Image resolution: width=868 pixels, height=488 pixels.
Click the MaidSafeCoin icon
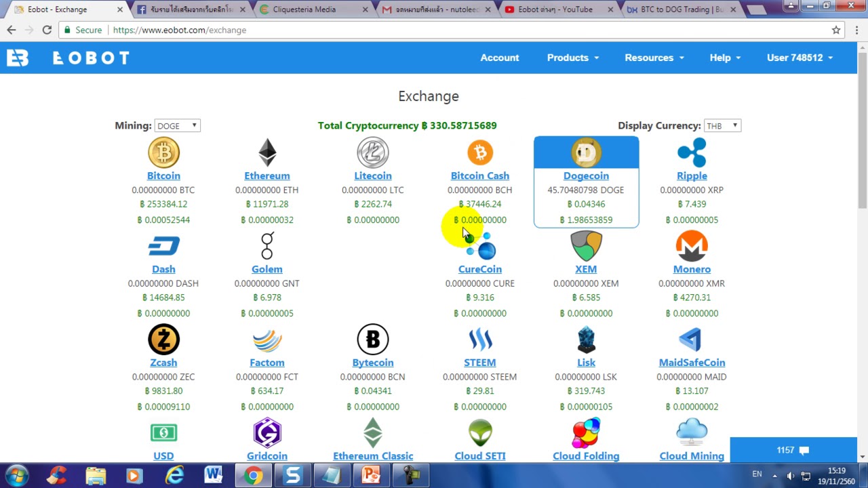pos(692,340)
